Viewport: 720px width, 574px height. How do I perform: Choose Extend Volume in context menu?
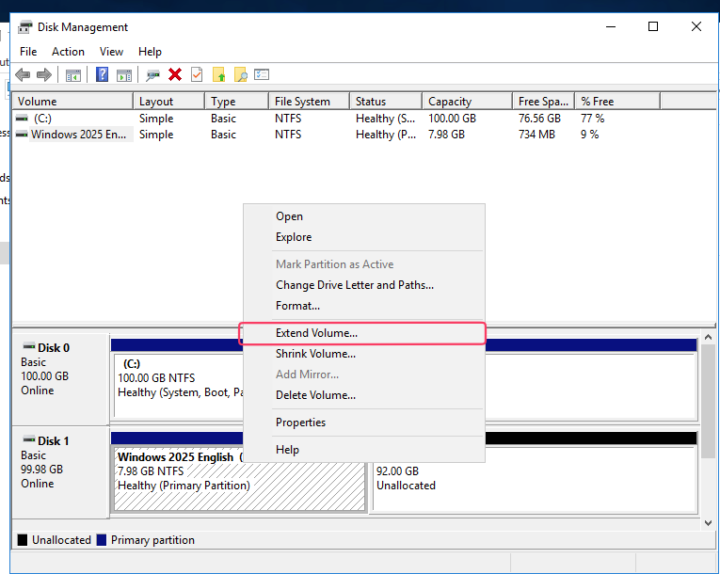tap(316, 333)
